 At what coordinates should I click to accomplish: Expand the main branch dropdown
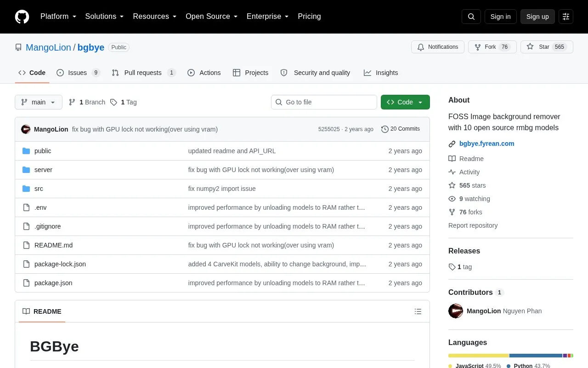coord(39,102)
